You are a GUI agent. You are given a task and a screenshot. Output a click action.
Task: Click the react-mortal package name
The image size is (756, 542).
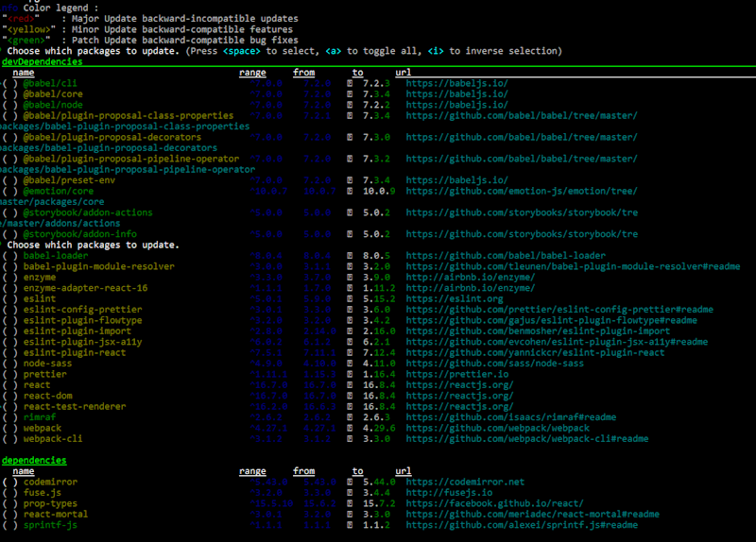pos(56,514)
